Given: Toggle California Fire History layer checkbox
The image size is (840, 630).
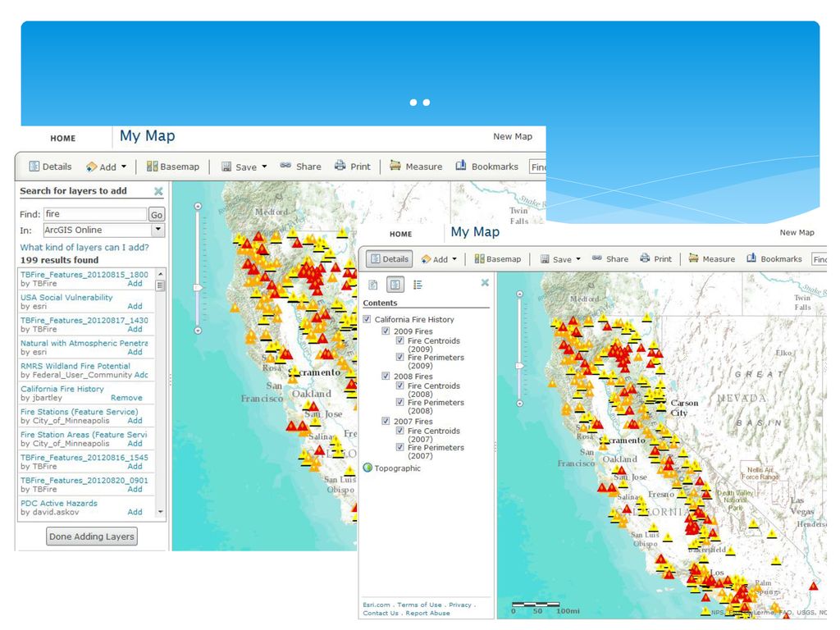Looking at the screenshot, I should (367, 319).
